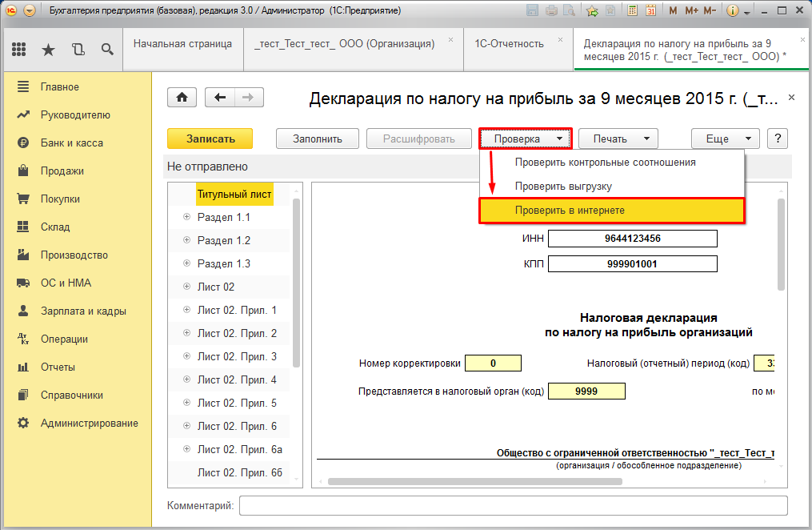Expand Лист 02. Прил. 1 node
Image resolution: width=812 pixels, height=530 pixels.
click(x=186, y=310)
